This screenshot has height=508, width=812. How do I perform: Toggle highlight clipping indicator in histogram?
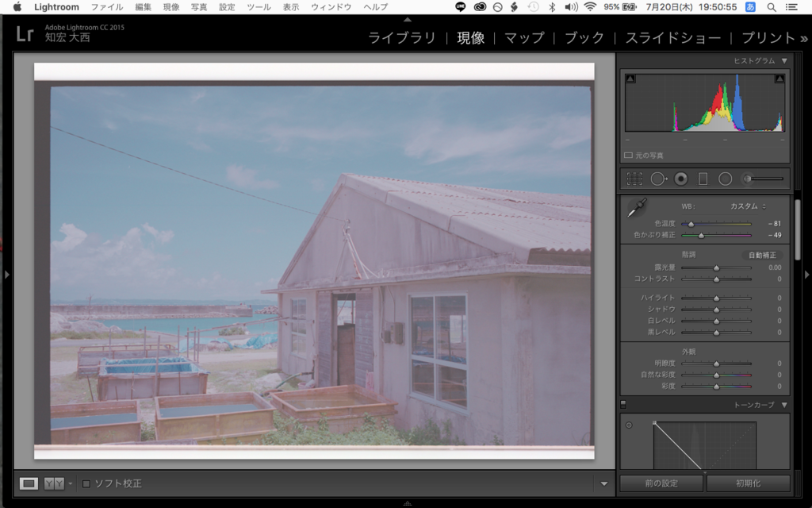779,79
